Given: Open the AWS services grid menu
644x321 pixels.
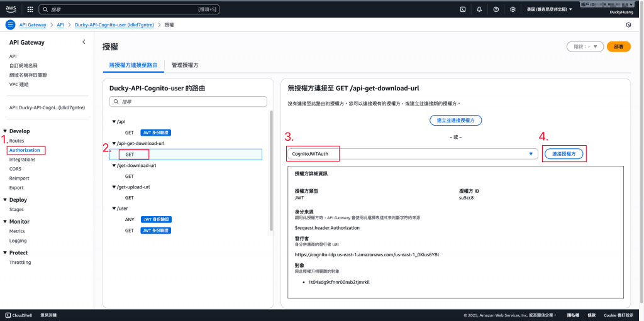Looking at the screenshot, I should (30, 9).
